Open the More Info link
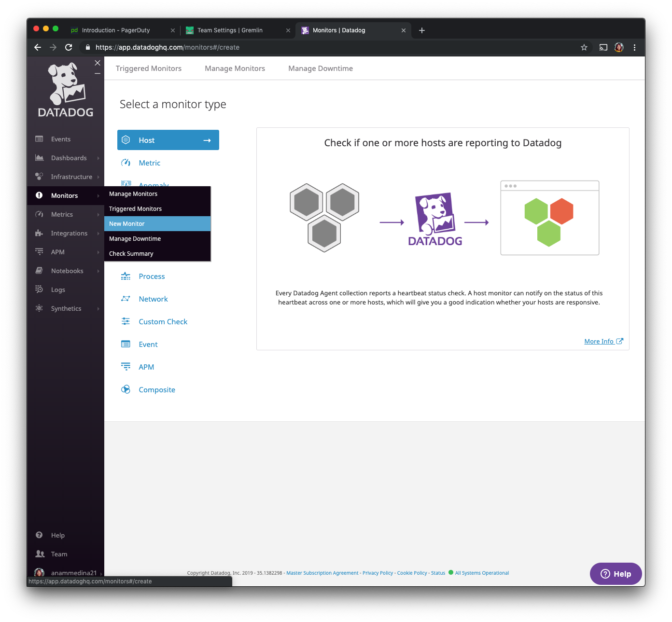The width and height of the screenshot is (672, 622). coord(603,341)
